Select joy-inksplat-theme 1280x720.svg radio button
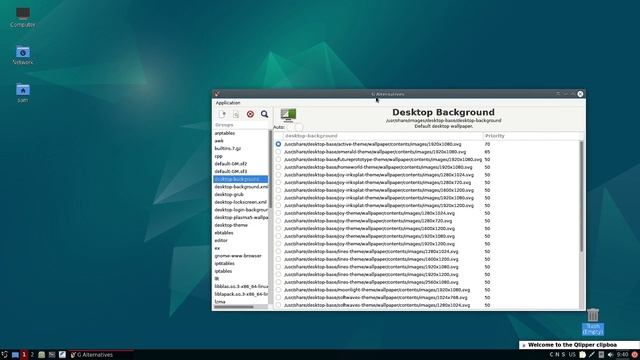Image resolution: width=640 pixels, height=360 pixels. click(278, 182)
